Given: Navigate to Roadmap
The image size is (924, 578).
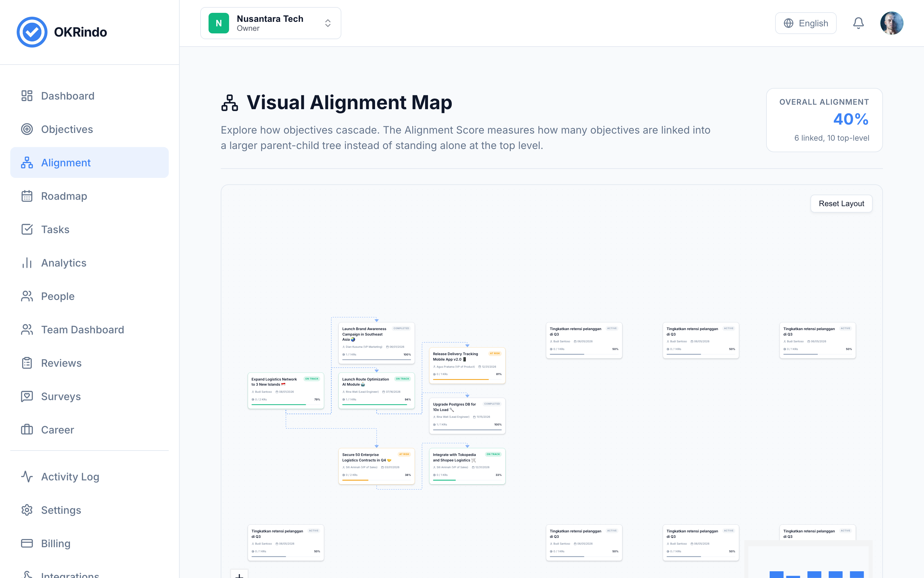Looking at the screenshot, I should coord(89,196).
